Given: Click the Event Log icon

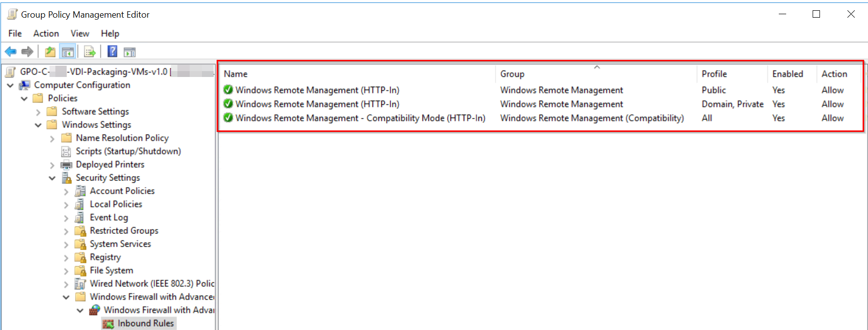Looking at the screenshot, I should tap(80, 218).
